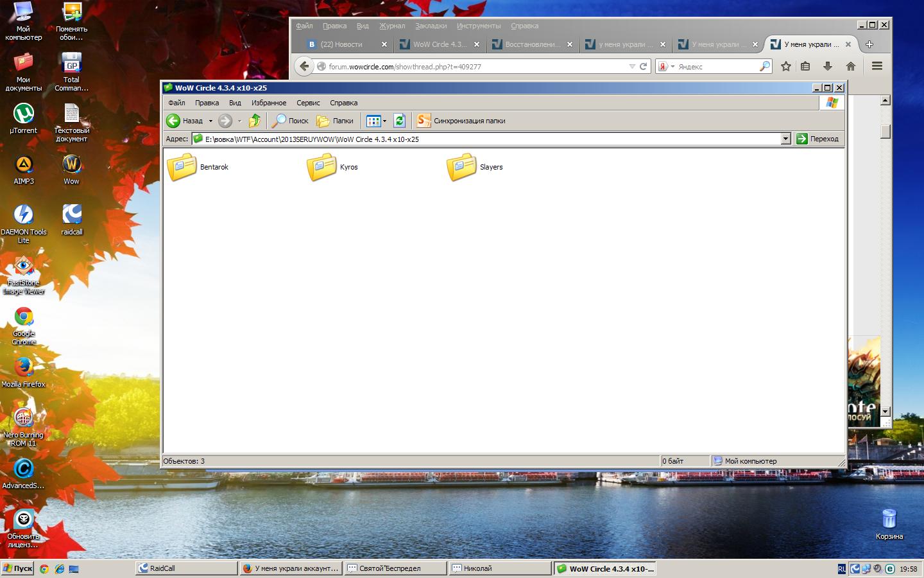924x578 pixels.
Task: Click Firefox page scrollbar down arrow
Action: pos(886,411)
